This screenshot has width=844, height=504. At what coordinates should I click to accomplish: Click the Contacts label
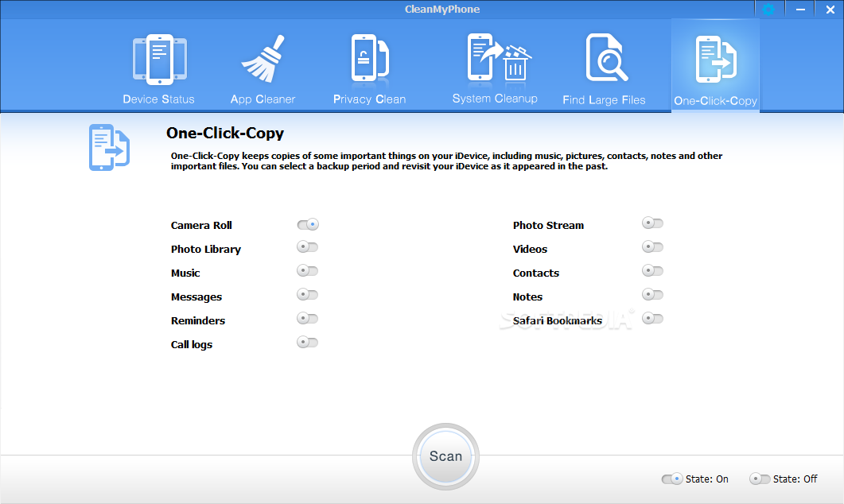(x=535, y=273)
